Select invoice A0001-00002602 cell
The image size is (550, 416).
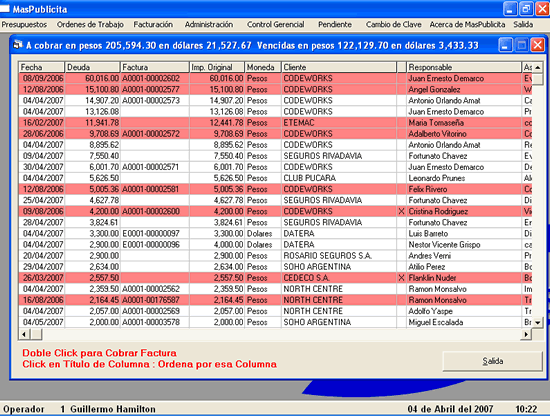pyautogui.click(x=155, y=78)
